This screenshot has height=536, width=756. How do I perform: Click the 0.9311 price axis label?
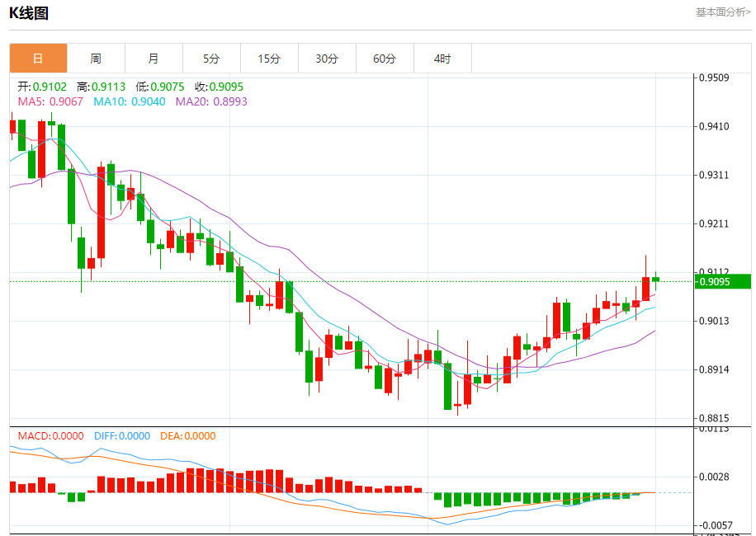pyautogui.click(x=714, y=175)
